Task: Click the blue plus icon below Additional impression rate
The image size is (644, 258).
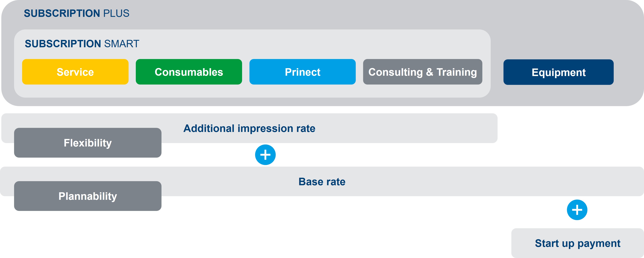Action: click(x=265, y=155)
